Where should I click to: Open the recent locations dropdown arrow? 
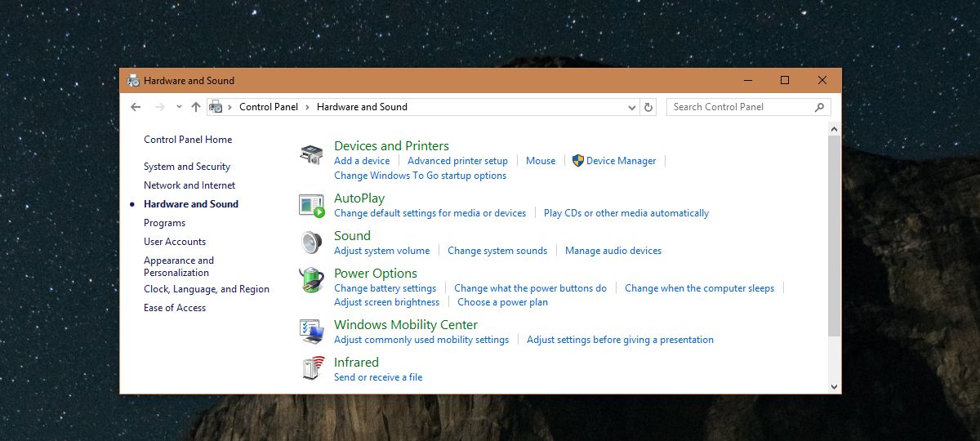coord(177,107)
